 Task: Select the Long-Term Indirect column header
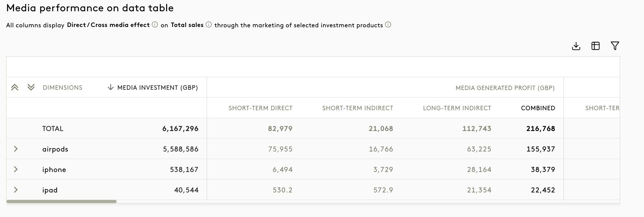pos(457,108)
